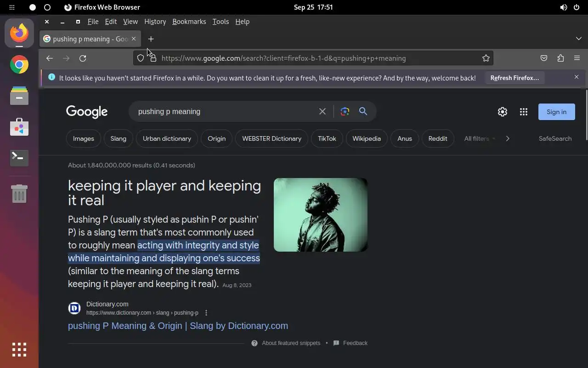Open the power menu in top bar
Screen dimensions: 588x368
pyautogui.click(x=577, y=7)
